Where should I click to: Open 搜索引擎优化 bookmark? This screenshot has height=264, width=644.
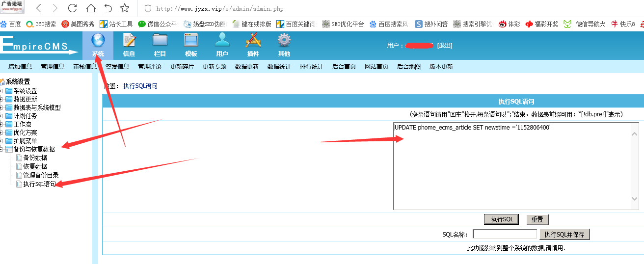pos(472,24)
